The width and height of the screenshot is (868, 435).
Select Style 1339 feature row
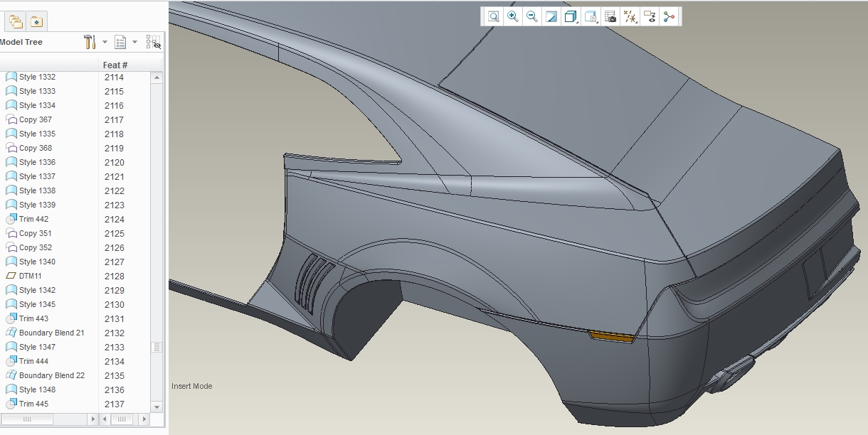coord(30,205)
